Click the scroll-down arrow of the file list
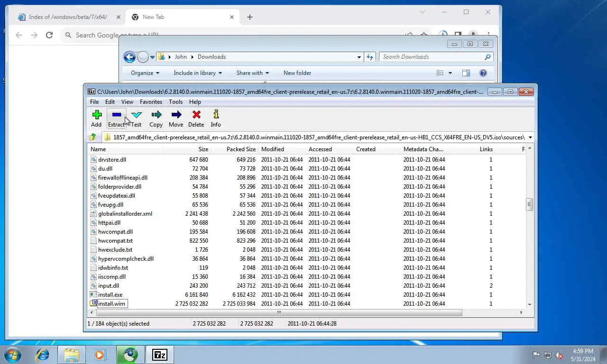 (x=530, y=304)
